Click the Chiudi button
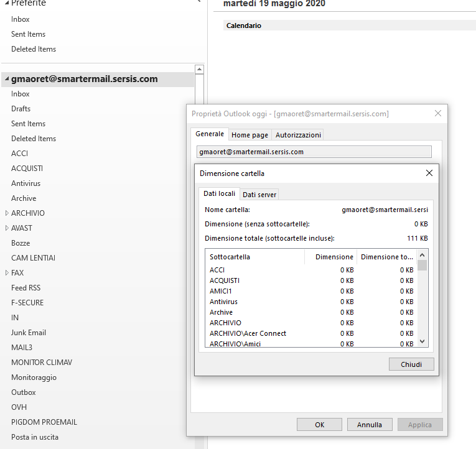This screenshot has height=449, width=476. pyautogui.click(x=411, y=364)
